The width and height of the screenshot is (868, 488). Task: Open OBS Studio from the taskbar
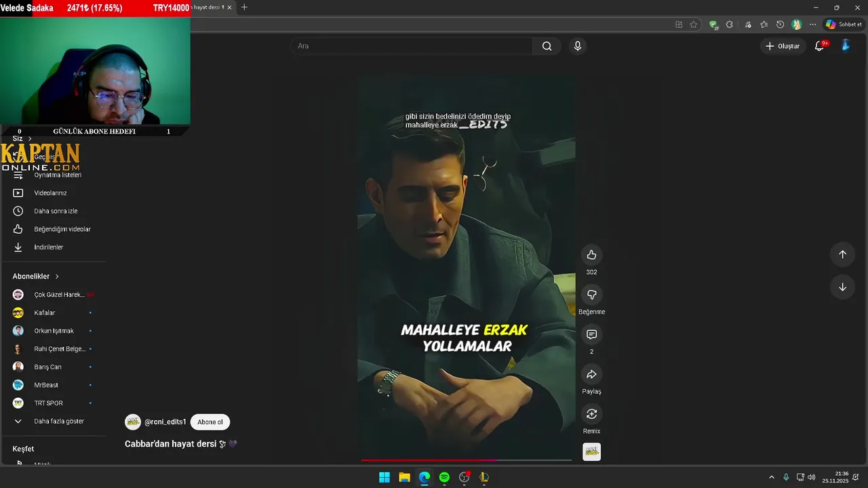tap(464, 477)
